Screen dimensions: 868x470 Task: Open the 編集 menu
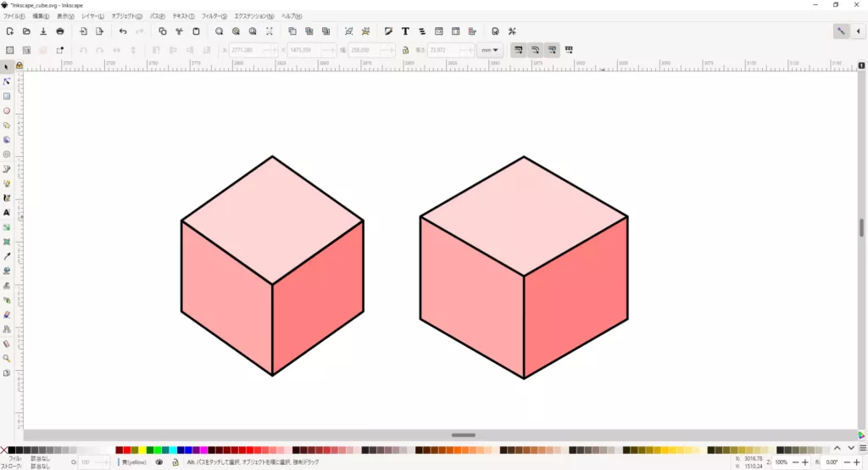tap(41, 16)
